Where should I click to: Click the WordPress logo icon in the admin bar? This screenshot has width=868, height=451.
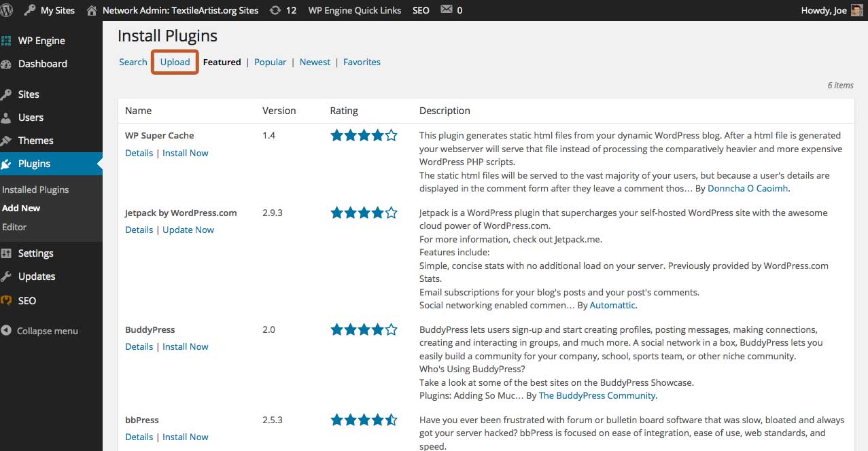click(x=7, y=10)
